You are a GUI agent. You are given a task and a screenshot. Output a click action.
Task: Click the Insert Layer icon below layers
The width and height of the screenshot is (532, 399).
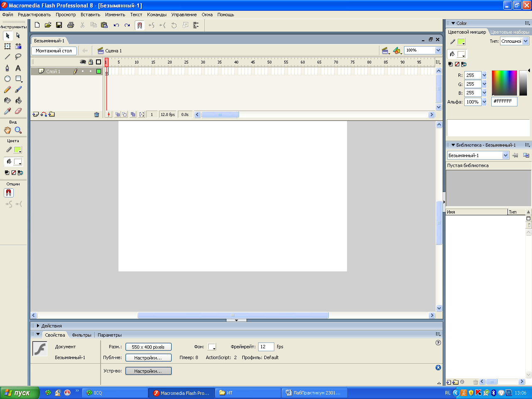36,114
